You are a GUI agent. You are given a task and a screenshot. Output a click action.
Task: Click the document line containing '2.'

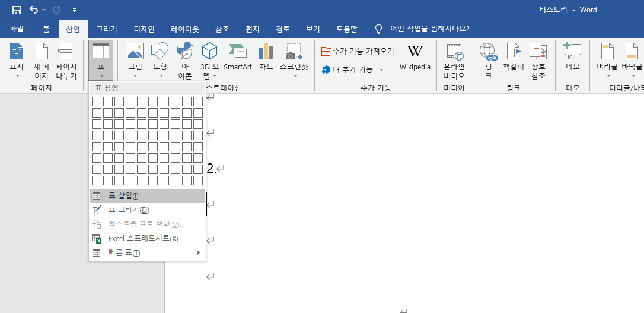tap(215, 169)
